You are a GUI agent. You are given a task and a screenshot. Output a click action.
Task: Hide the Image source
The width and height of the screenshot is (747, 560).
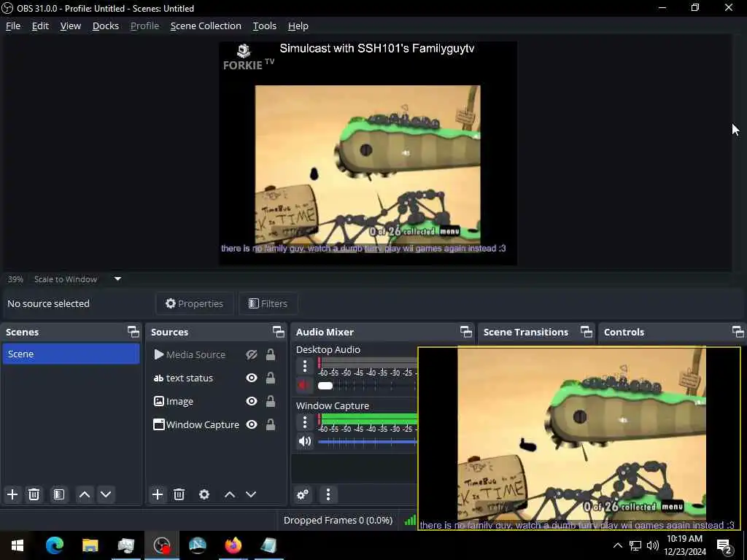[x=252, y=402]
